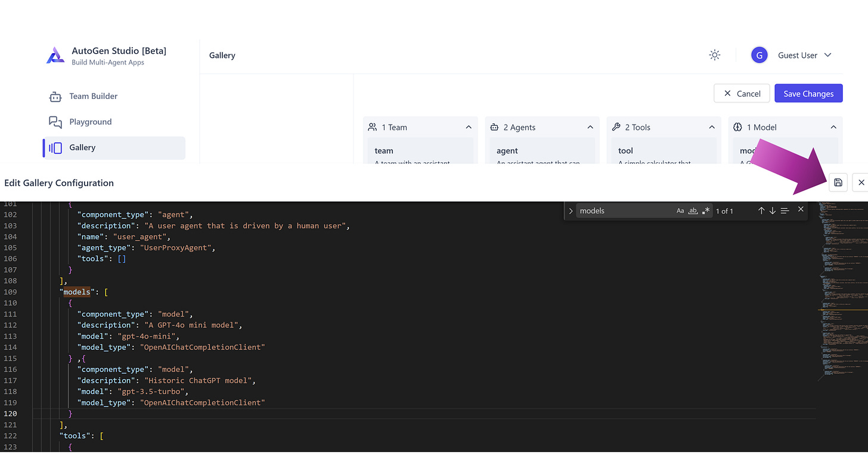
Task: Click the wrench icon beside 2 Tools
Action: [x=615, y=127]
